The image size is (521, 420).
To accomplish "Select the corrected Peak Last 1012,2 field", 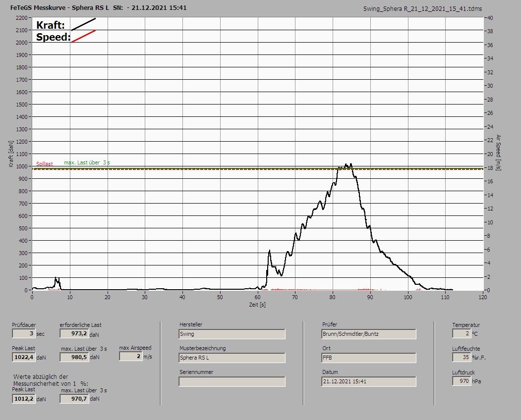I will point(24,399).
